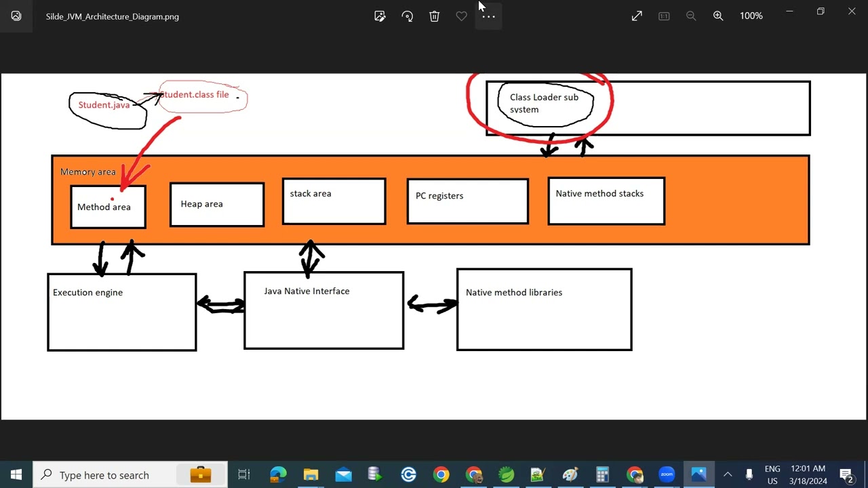Open Task View from the taskbar

coord(244,474)
